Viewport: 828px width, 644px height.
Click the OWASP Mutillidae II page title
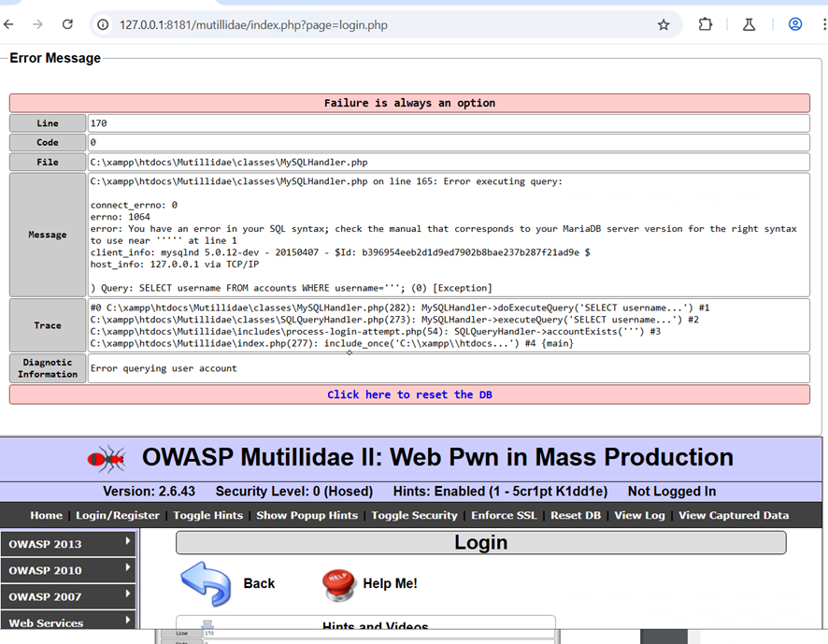437,457
